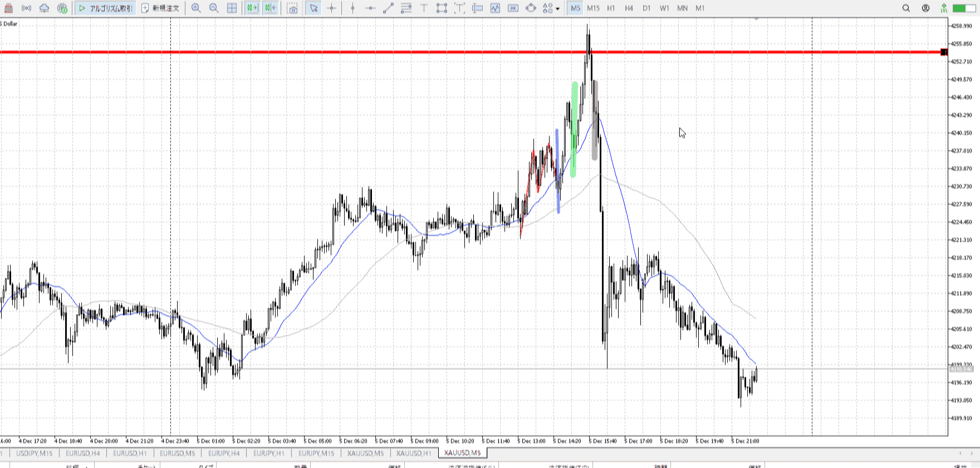Zoom out of the chart
The image size is (980, 468).
(x=214, y=8)
